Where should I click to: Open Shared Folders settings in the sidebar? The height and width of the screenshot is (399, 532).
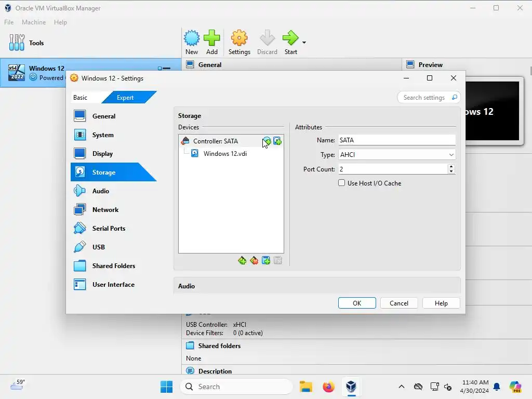113,265
